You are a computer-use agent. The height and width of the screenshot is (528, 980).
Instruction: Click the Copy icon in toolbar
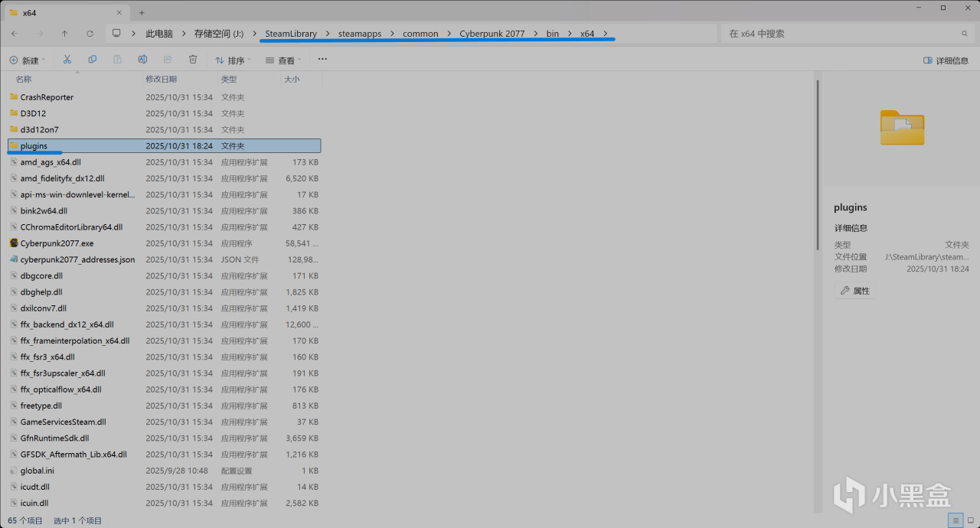tap(93, 60)
